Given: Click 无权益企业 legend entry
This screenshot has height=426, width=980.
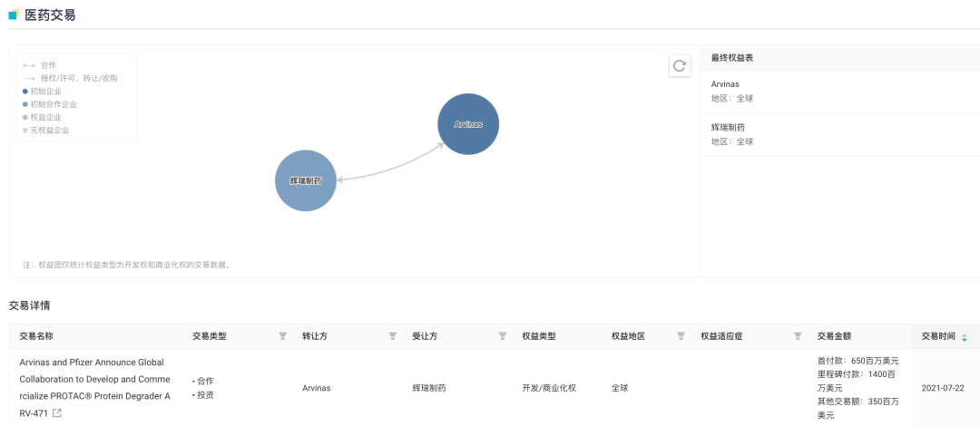Looking at the screenshot, I should pos(45,130).
